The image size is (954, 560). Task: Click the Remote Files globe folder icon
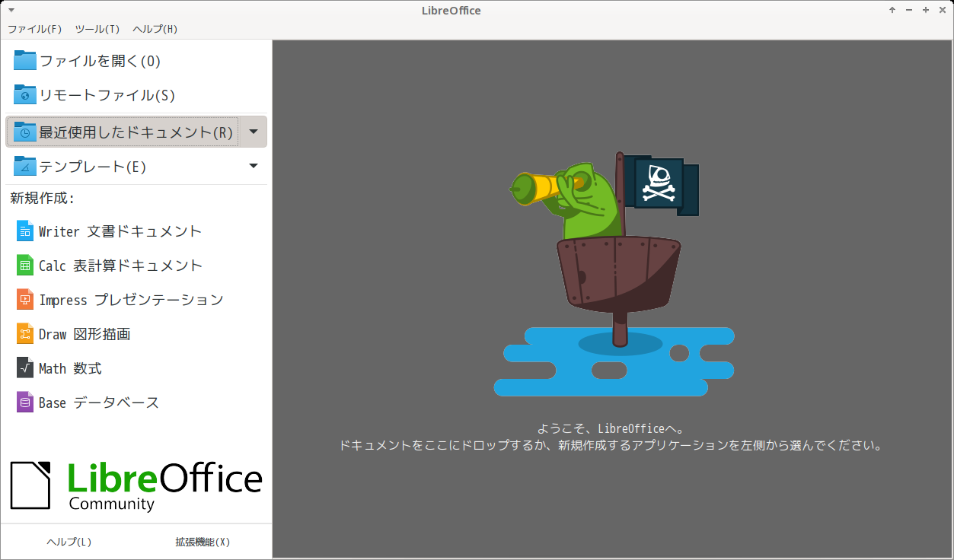25,94
